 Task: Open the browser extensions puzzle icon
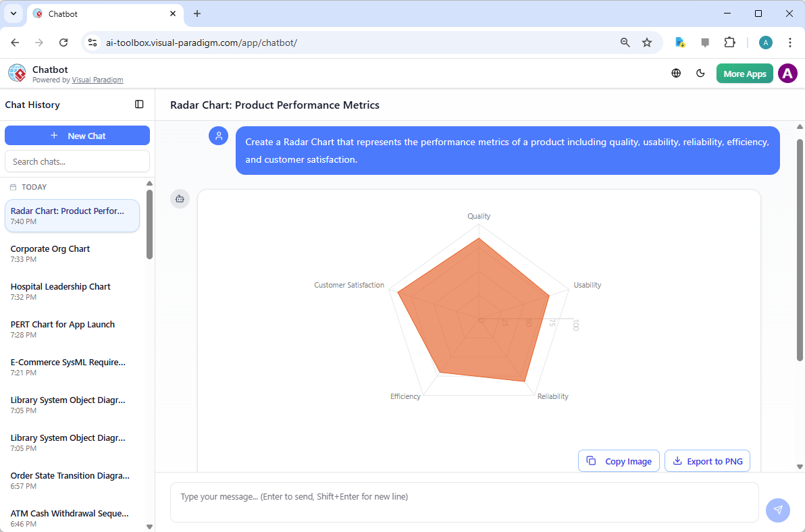(730, 42)
